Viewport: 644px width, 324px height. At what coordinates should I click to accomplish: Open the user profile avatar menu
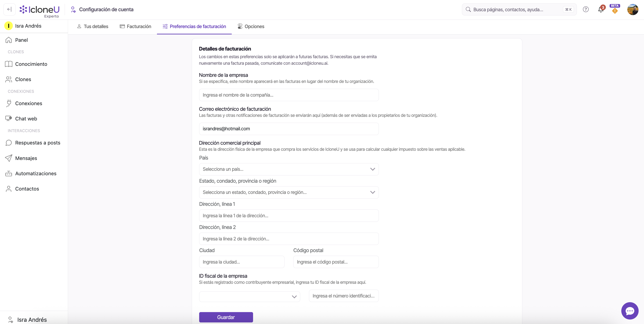click(x=633, y=9)
